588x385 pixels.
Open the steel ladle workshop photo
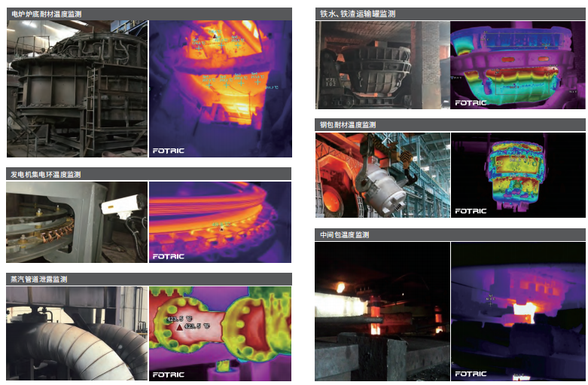coord(382,175)
